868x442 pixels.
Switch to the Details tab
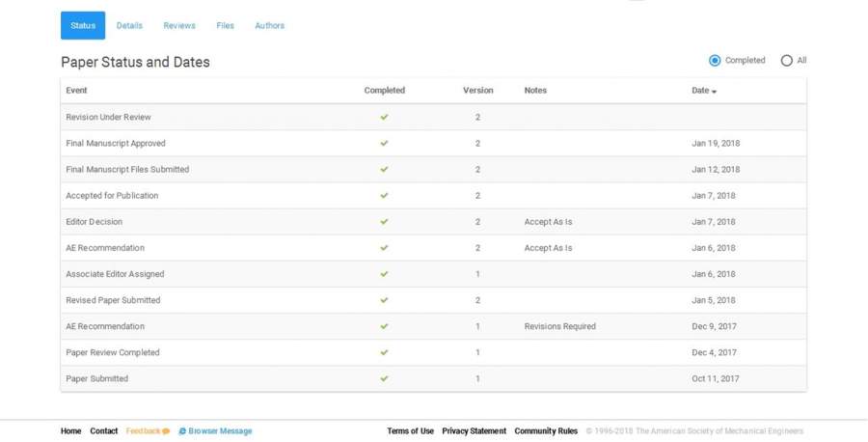(x=129, y=26)
